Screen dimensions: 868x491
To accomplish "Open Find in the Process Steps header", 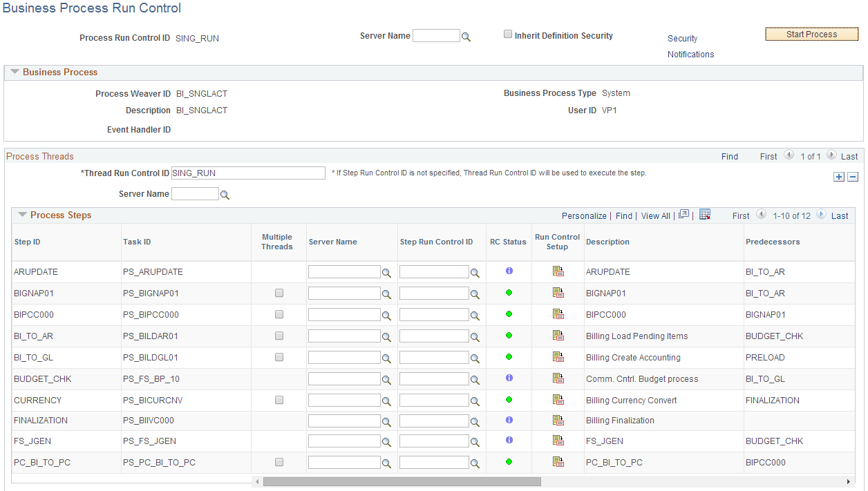I will click(623, 215).
